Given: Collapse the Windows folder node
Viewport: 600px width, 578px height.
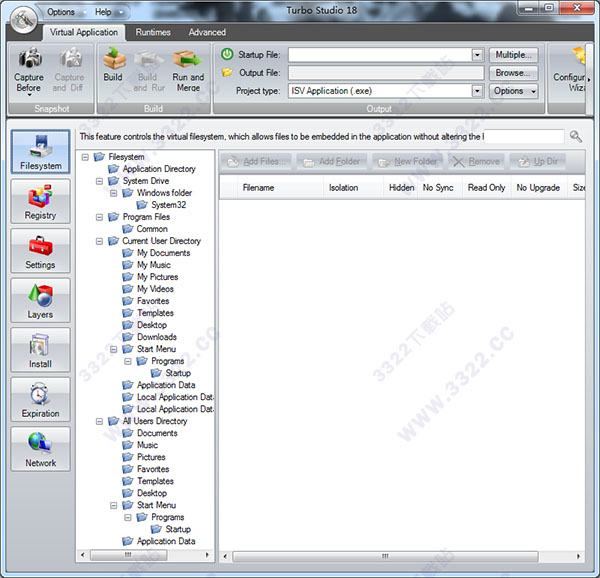Looking at the screenshot, I should point(114,193).
